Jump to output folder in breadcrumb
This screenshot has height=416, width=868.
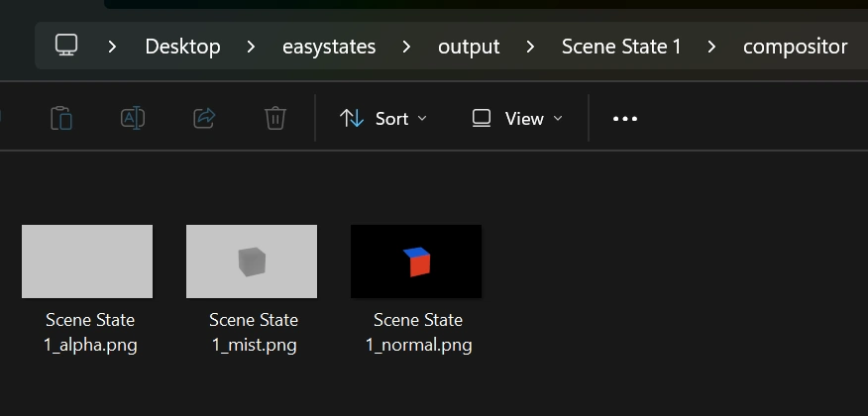(469, 47)
